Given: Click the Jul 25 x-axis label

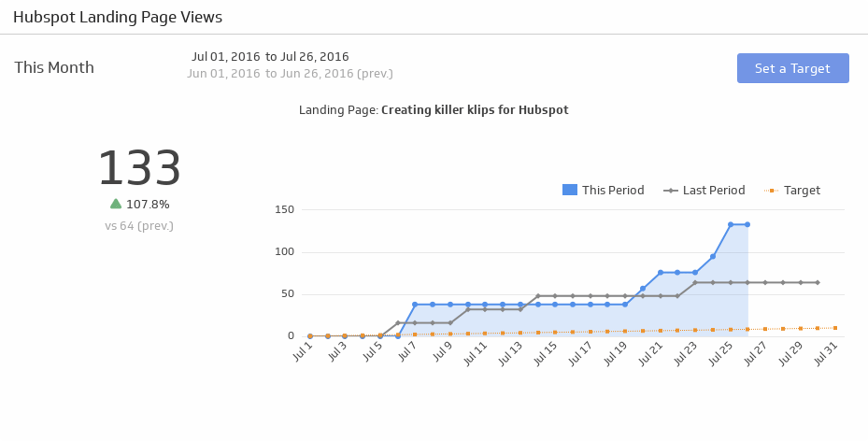Looking at the screenshot, I should pos(720,354).
